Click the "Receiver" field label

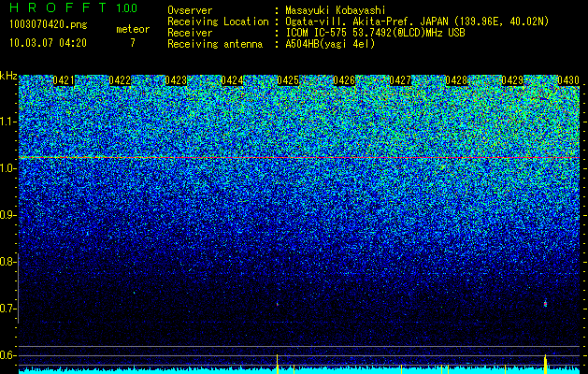pos(190,33)
